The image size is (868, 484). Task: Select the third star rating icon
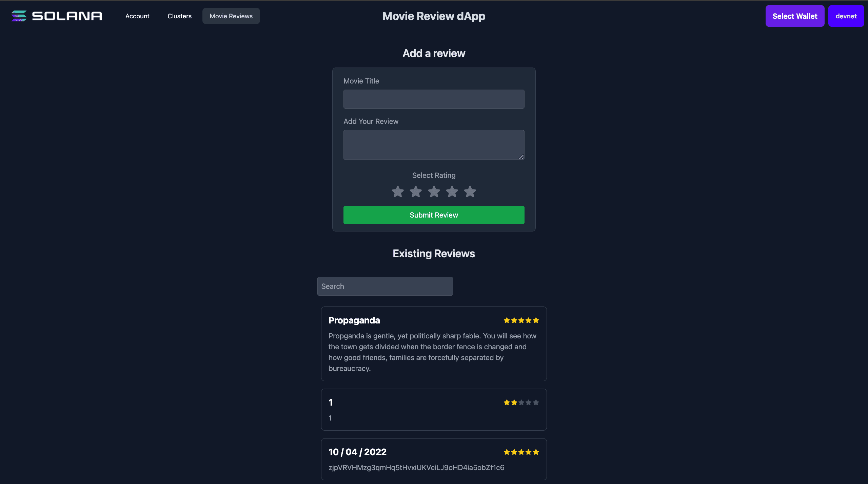coord(433,191)
